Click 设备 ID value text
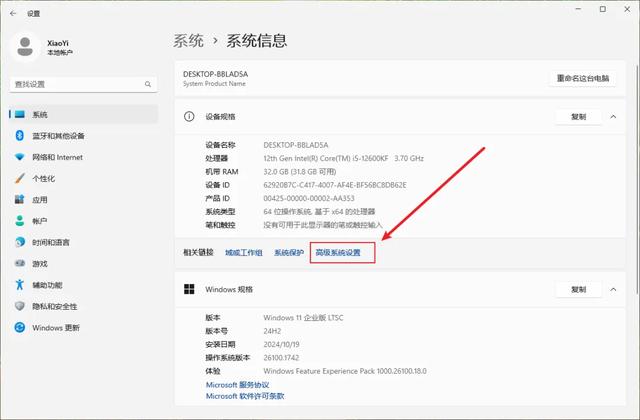The height and width of the screenshot is (420, 640). (x=335, y=185)
